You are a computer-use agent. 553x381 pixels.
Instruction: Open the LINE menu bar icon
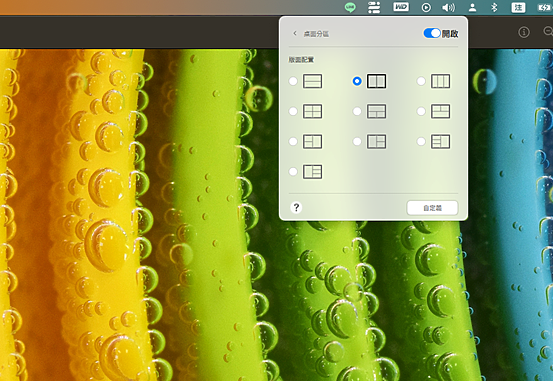[x=350, y=7]
